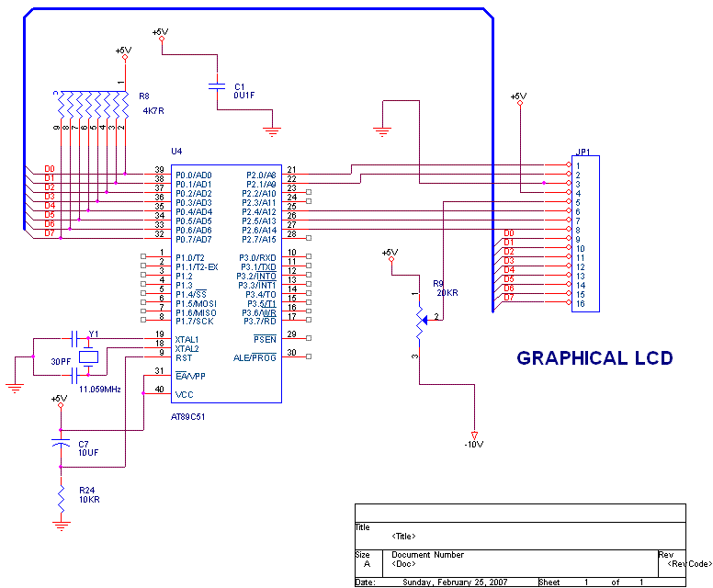Click the D7 net label near JP1
713x588 pixels.
509,298
